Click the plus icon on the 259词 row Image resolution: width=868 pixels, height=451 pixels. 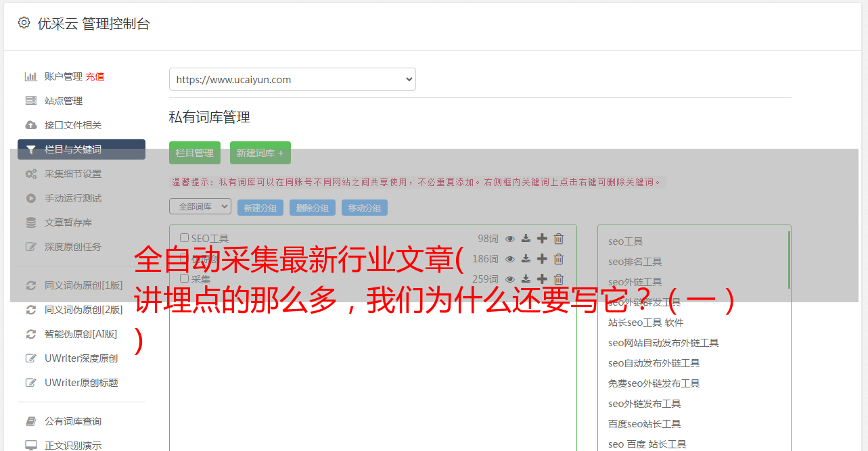[x=542, y=279]
